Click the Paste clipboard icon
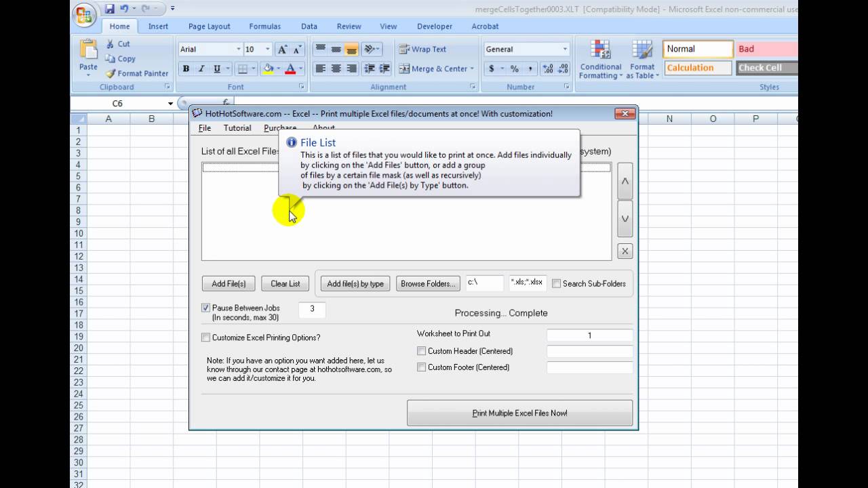Image resolution: width=868 pixels, height=488 pixels. 88,49
